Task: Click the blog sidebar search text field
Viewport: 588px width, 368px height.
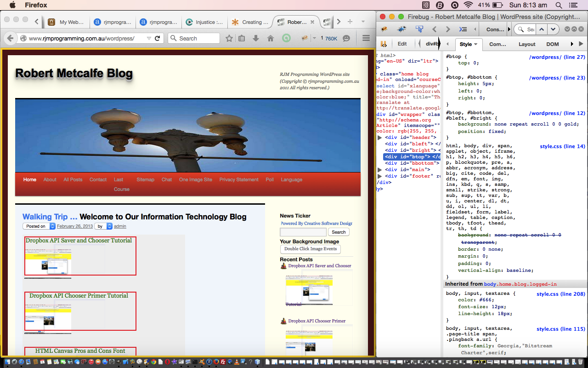Action: 303,232
